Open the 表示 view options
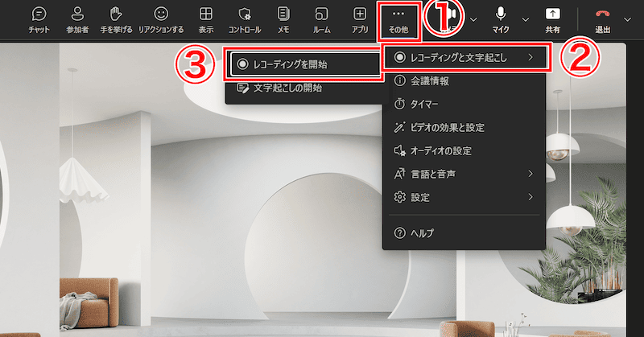This screenshot has width=644, height=337. click(206, 19)
